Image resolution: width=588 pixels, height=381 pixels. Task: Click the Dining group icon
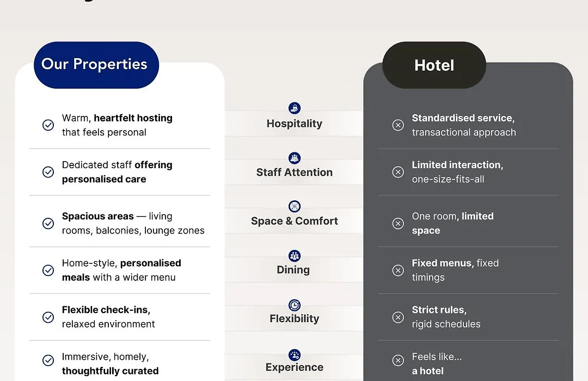pyautogui.click(x=295, y=256)
